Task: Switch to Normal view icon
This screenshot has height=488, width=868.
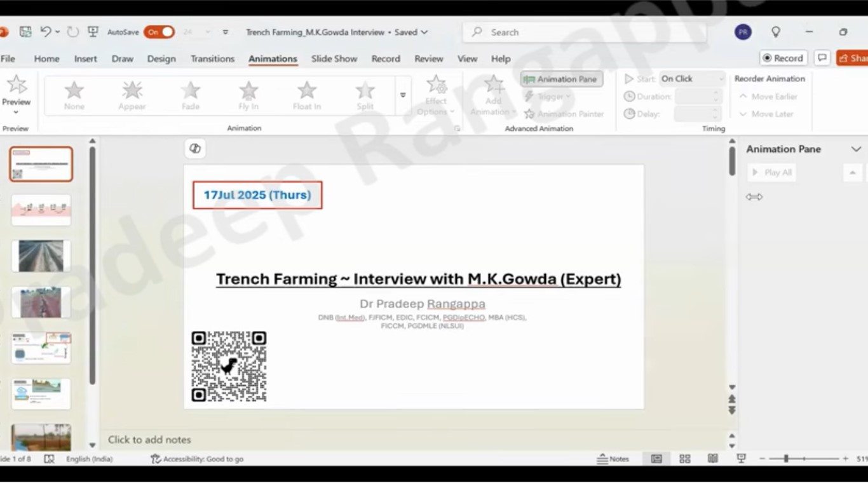Action: (656, 459)
